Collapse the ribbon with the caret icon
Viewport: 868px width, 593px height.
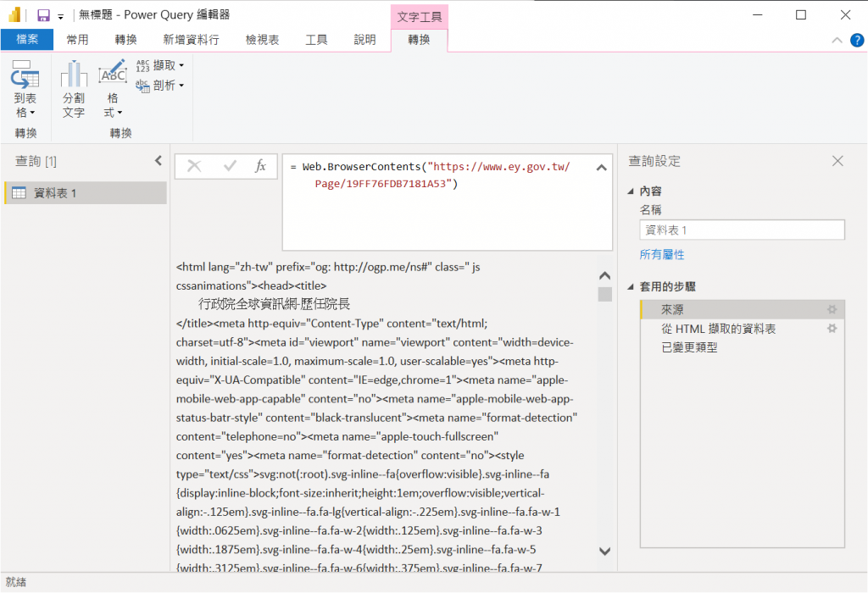tap(837, 40)
